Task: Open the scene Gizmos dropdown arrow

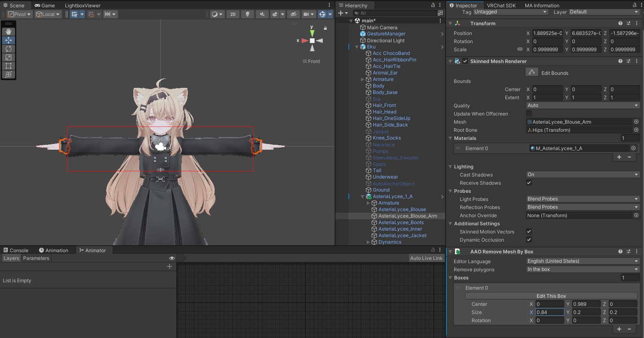Action: pos(330,14)
